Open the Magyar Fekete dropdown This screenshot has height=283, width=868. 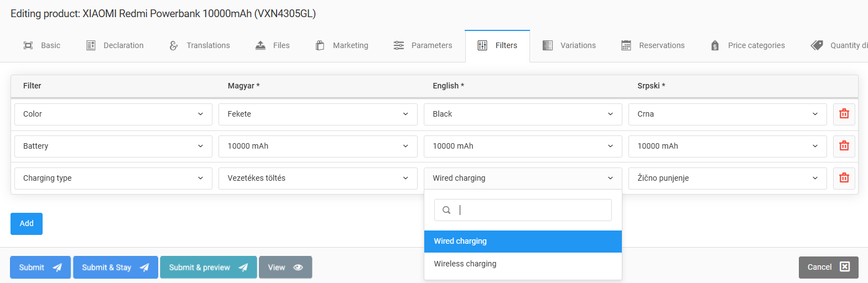[318, 114]
